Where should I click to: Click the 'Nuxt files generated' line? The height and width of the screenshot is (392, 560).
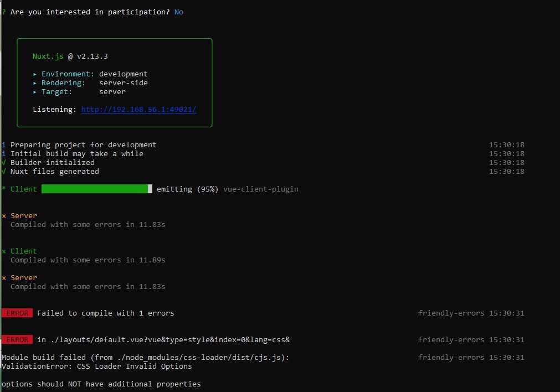pyautogui.click(x=55, y=172)
